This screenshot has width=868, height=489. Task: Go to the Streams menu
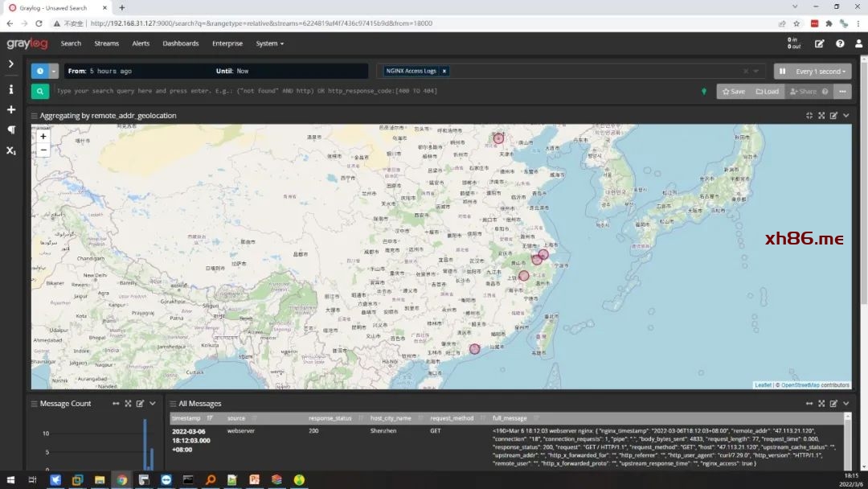(106, 43)
